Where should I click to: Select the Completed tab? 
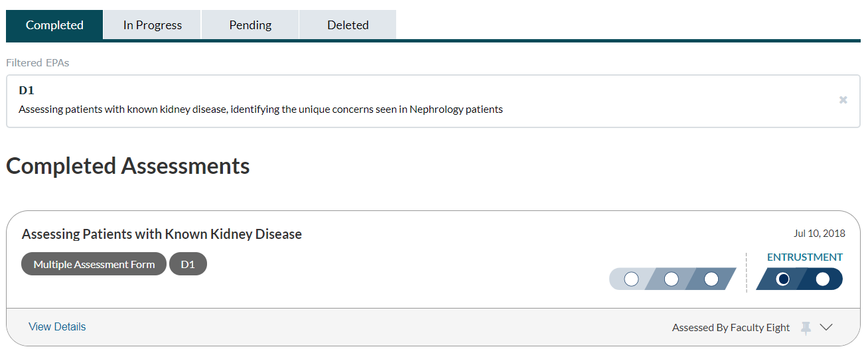54,25
